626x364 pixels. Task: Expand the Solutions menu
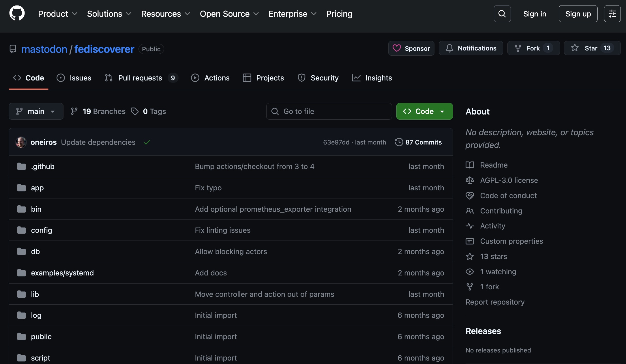pos(109,14)
